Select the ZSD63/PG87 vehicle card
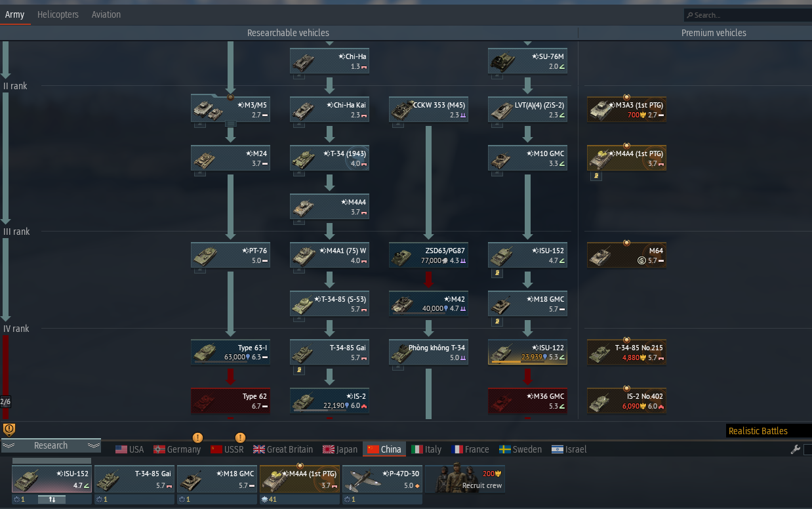This screenshot has height=509, width=812. [x=428, y=255]
